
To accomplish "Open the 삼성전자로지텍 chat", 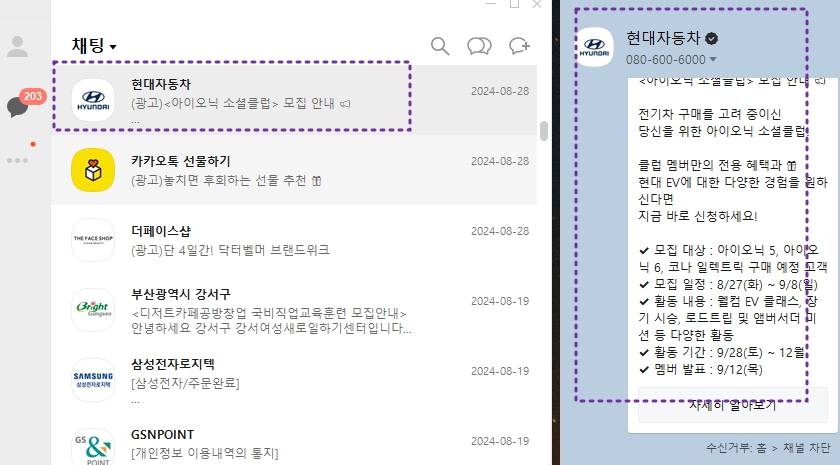I will (294, 380).
